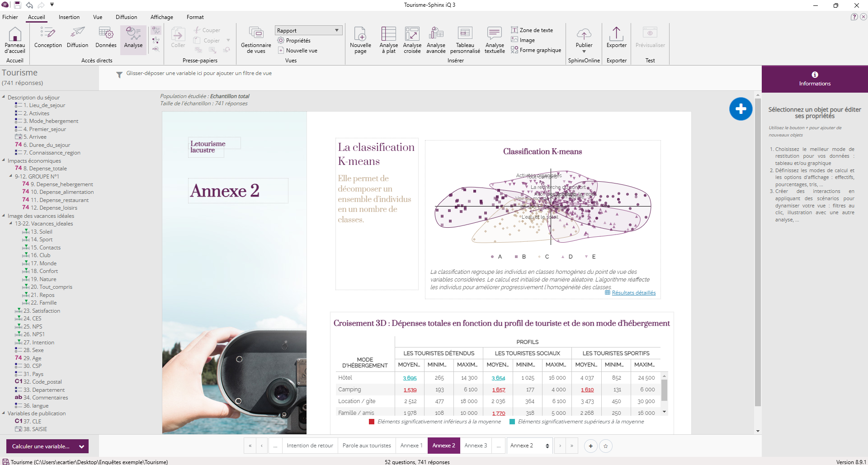The image size is (868, 465).
Task: Click the table's vertical scrollbar
Action: [664, 391]
